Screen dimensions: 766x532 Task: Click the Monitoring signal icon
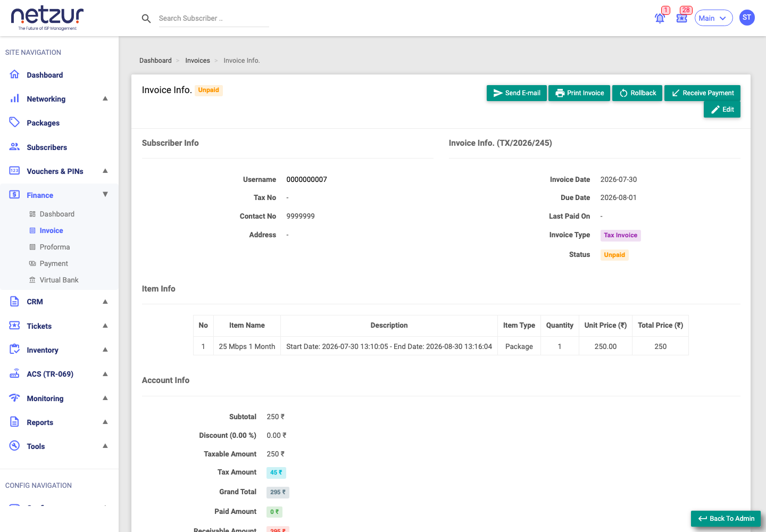pos(14,398)
